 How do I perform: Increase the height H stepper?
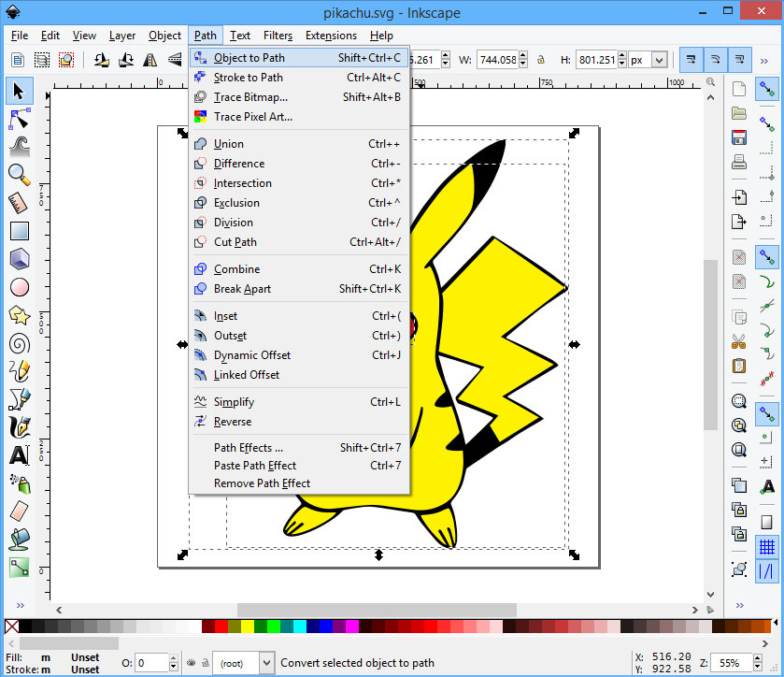pyautogui.click(x=622, y=55)
